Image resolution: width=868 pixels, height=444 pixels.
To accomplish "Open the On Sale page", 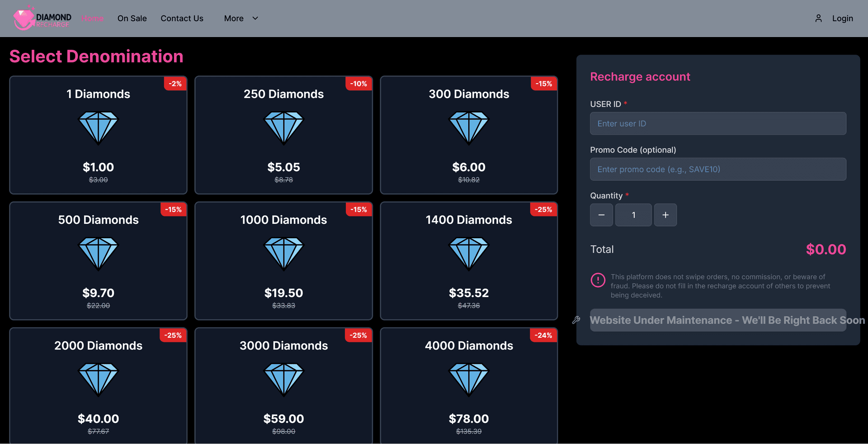I will click(132, 19).
